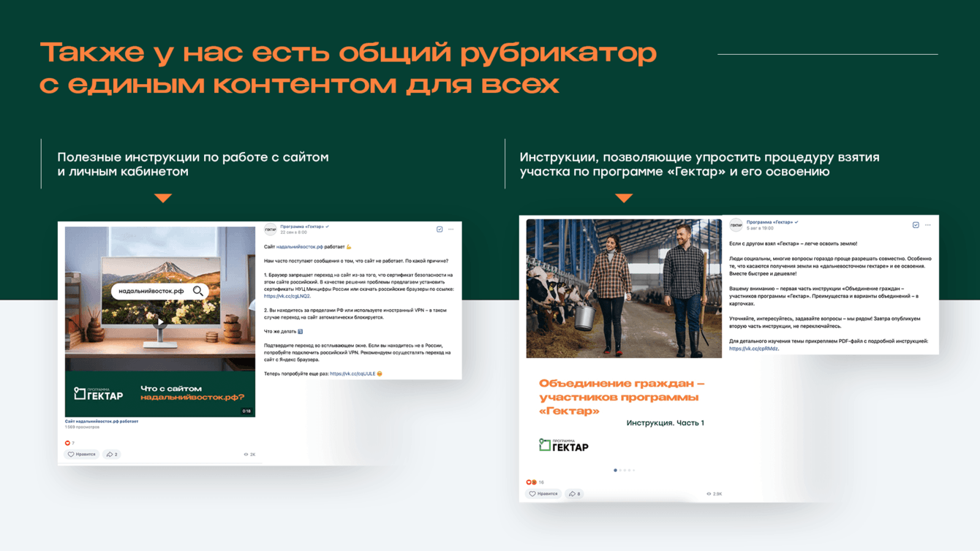The width and height of the screenshot is (980, 551).
Task: Like the video post with Нравится
Action: coord(82,455)
